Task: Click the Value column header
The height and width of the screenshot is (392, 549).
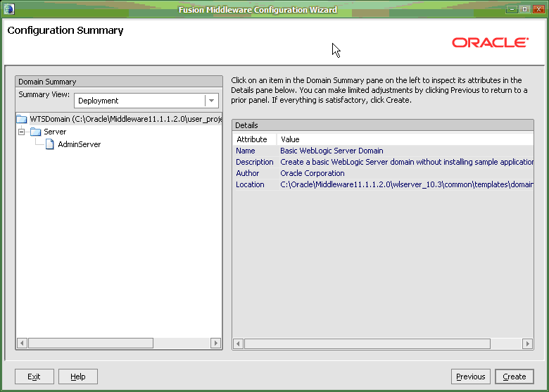Action: [x=405, y=139]
